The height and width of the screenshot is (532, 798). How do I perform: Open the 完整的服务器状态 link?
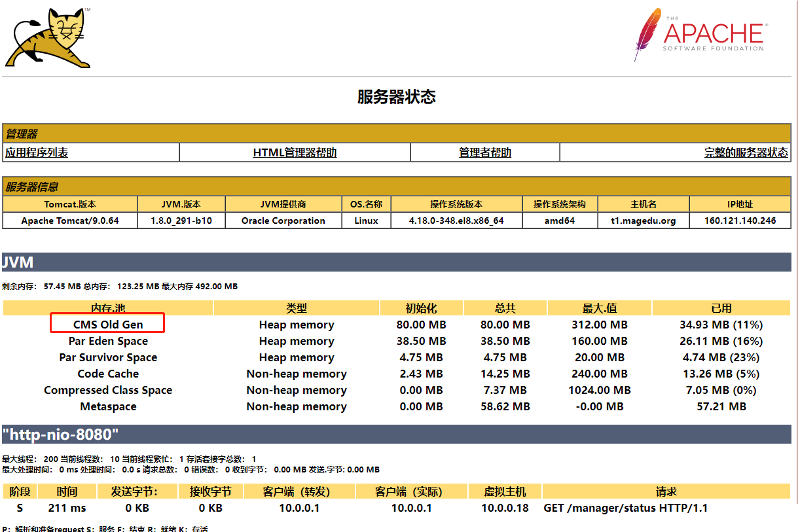[746, 152]
